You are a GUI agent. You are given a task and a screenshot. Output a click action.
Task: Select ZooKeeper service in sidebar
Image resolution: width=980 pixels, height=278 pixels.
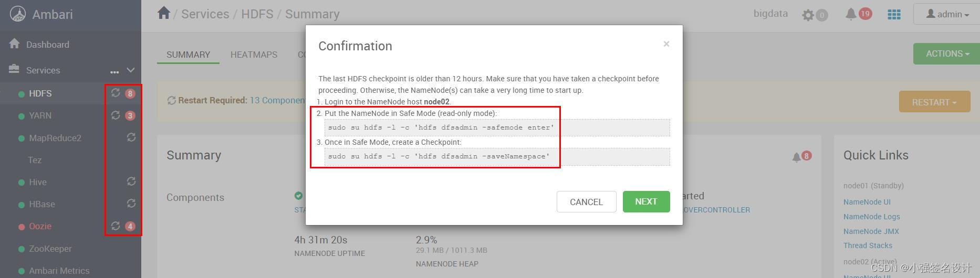(x=50, y=249)
